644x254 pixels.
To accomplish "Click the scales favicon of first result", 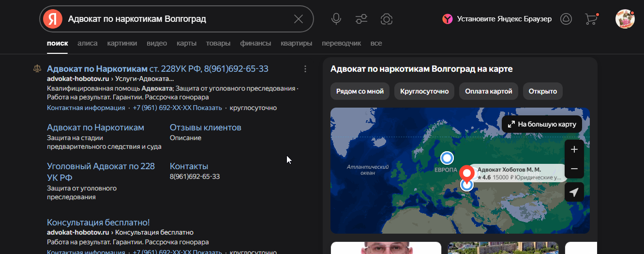I will click(x=37, y=69).
